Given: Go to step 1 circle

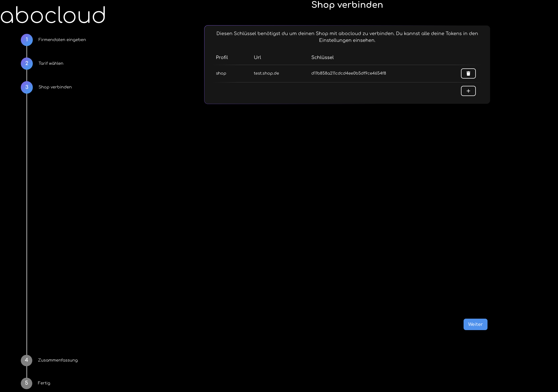Looking at the screenshot, I should (27, 40).
